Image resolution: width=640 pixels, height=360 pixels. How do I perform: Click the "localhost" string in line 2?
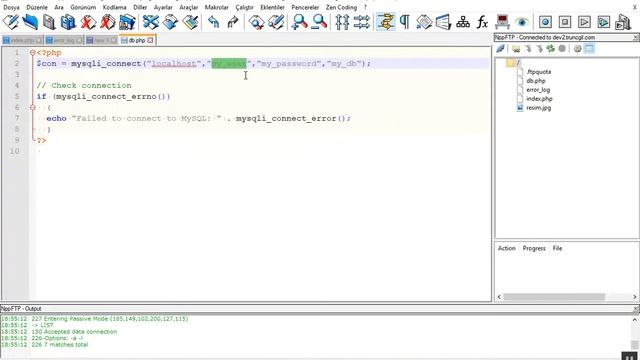coord(174,64)
